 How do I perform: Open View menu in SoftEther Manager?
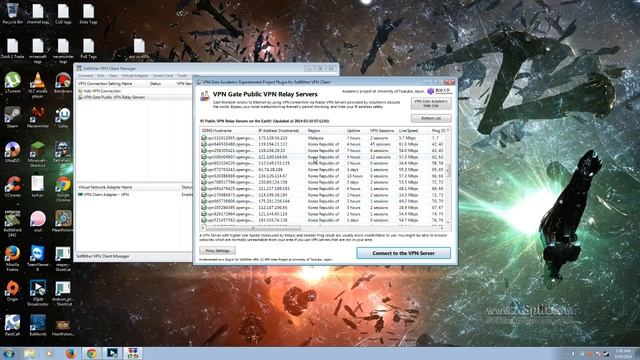point(113,76)
